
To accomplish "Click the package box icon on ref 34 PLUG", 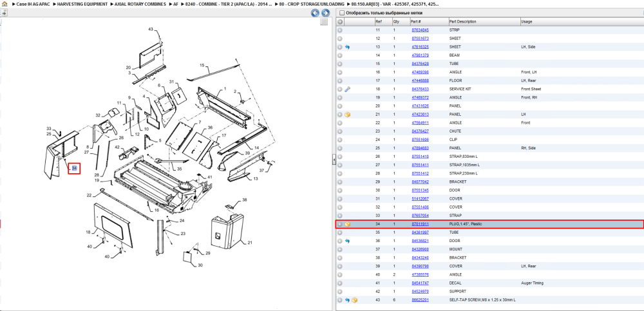I will [x=348, y=224].
